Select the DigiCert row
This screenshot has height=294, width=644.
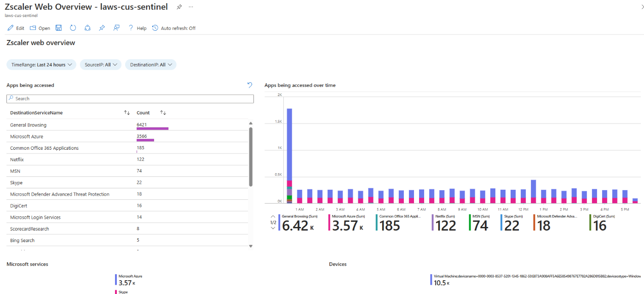[x=127, y=206]
